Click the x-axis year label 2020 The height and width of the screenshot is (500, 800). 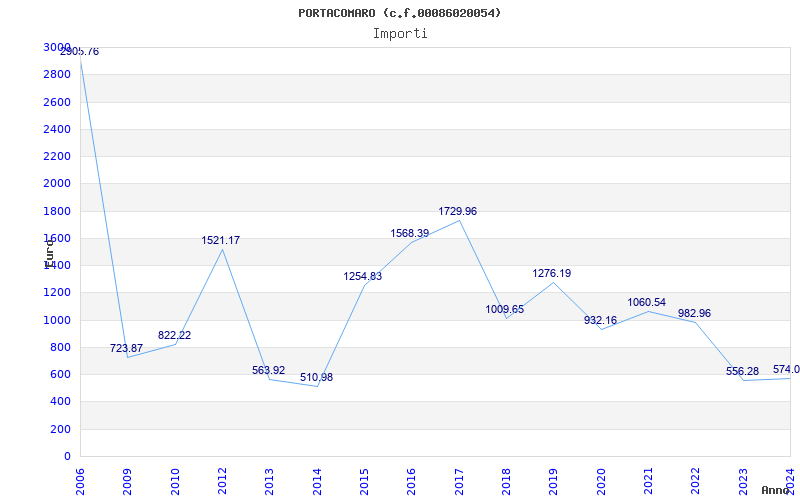pos(601,482)
